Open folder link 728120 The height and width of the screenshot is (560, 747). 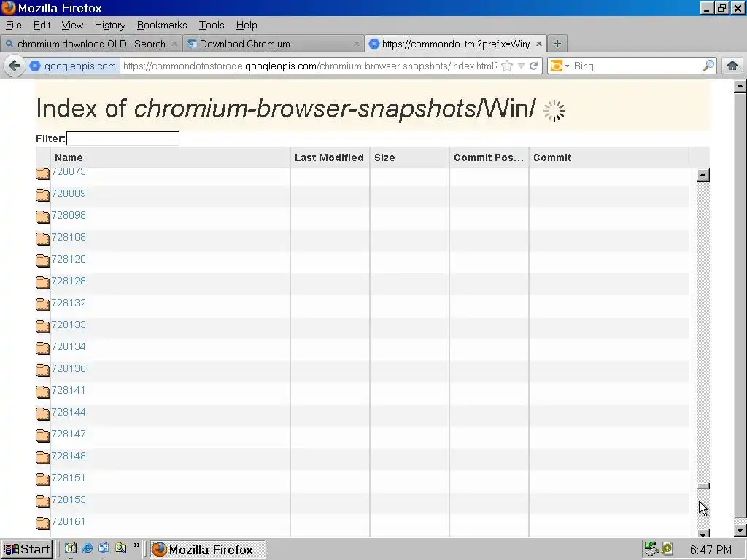69,259
